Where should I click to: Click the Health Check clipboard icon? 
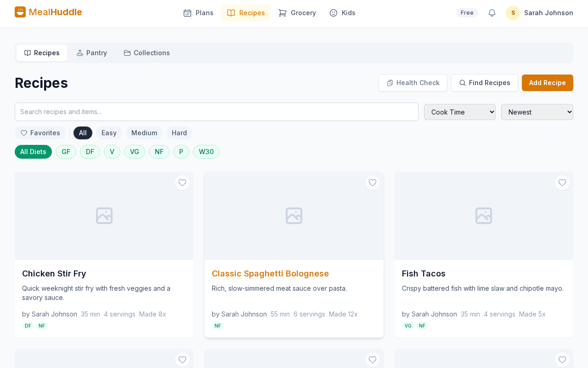(x=390, y=83)
